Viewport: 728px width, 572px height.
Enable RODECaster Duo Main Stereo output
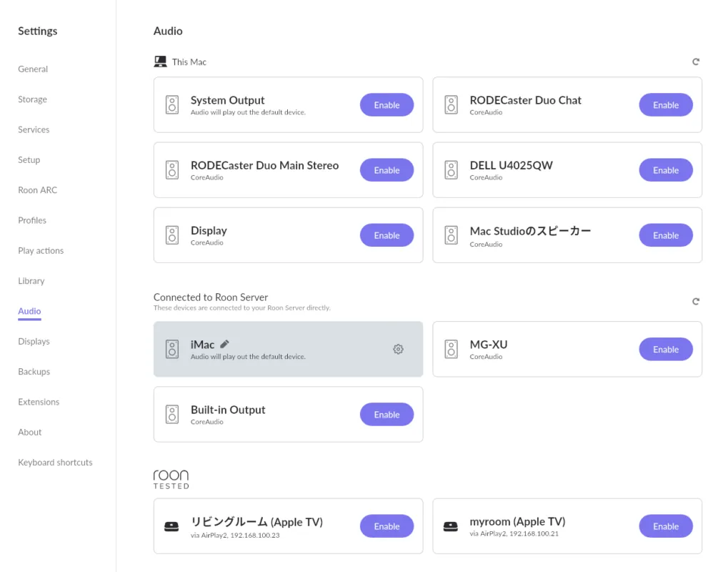click(387, 170)
